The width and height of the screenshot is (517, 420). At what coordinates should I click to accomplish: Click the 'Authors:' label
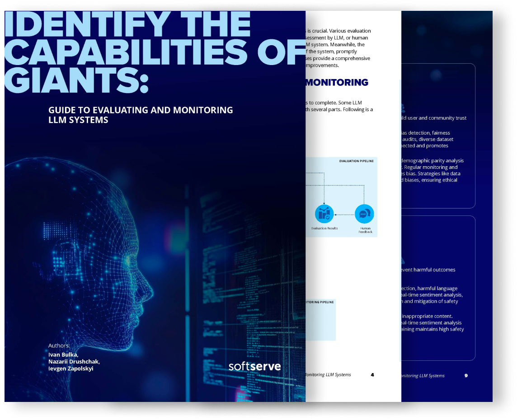point(59,346)
